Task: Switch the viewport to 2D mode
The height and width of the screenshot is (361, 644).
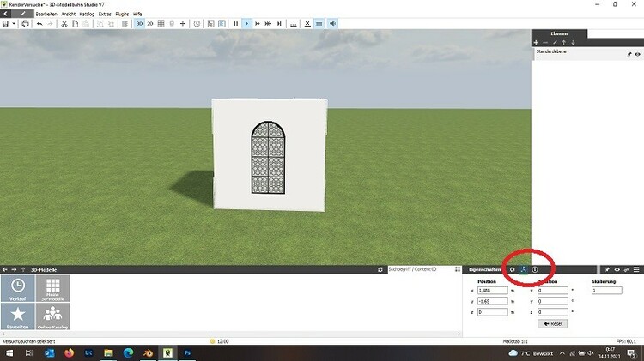Action: 150,24
